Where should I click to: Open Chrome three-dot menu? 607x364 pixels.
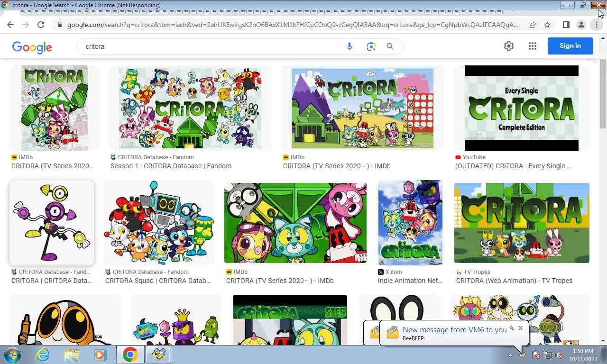click(x=597, y=25)
